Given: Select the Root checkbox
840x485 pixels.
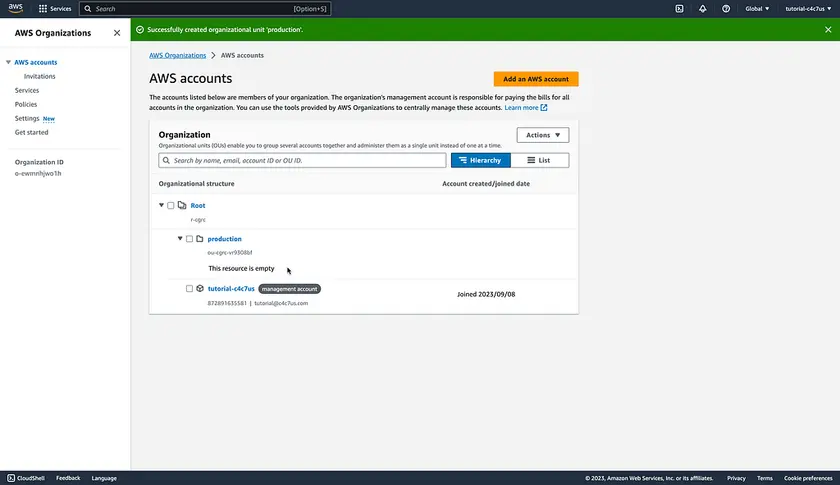Looking at the screenshot, I should click(x=170, y=205).
